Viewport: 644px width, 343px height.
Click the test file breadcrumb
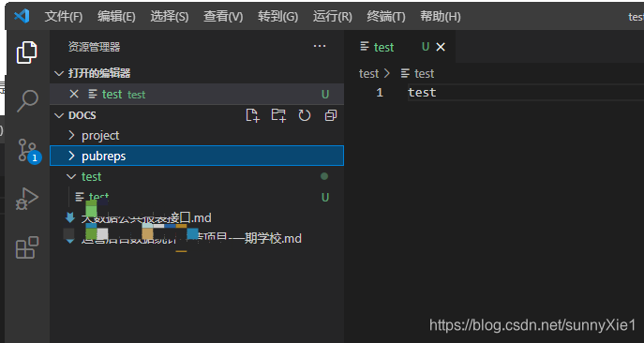[x=417, y=73]
